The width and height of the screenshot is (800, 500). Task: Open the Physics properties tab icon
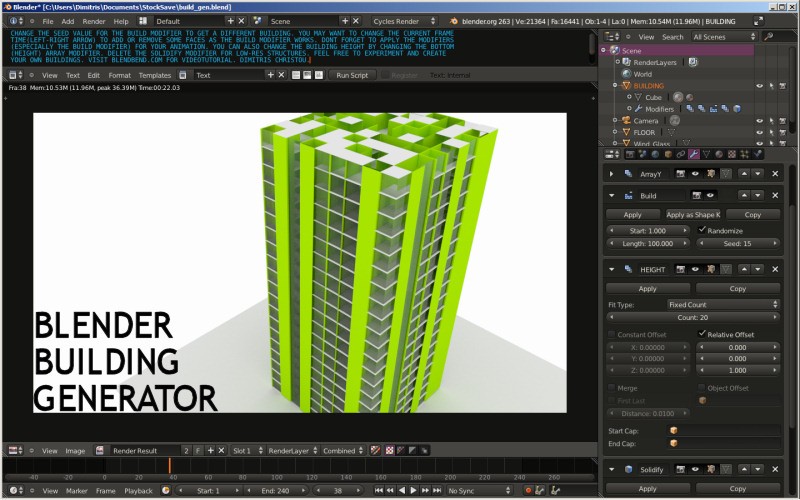click(758, 154)
